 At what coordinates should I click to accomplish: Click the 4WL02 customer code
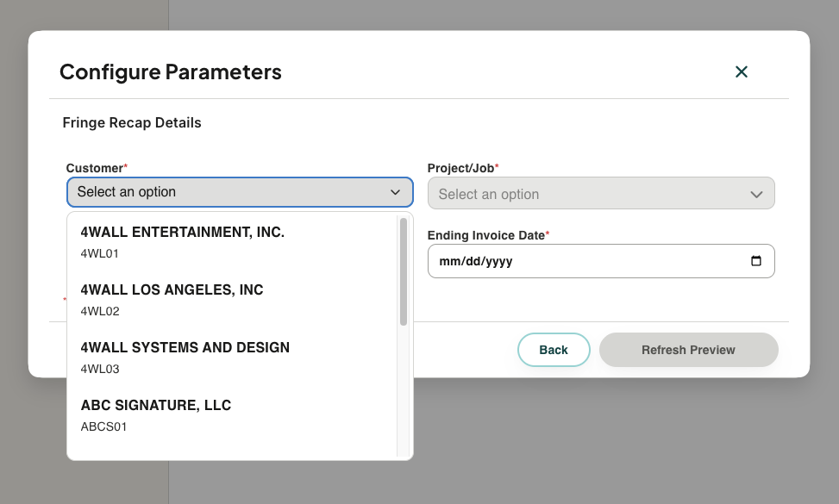100,312
